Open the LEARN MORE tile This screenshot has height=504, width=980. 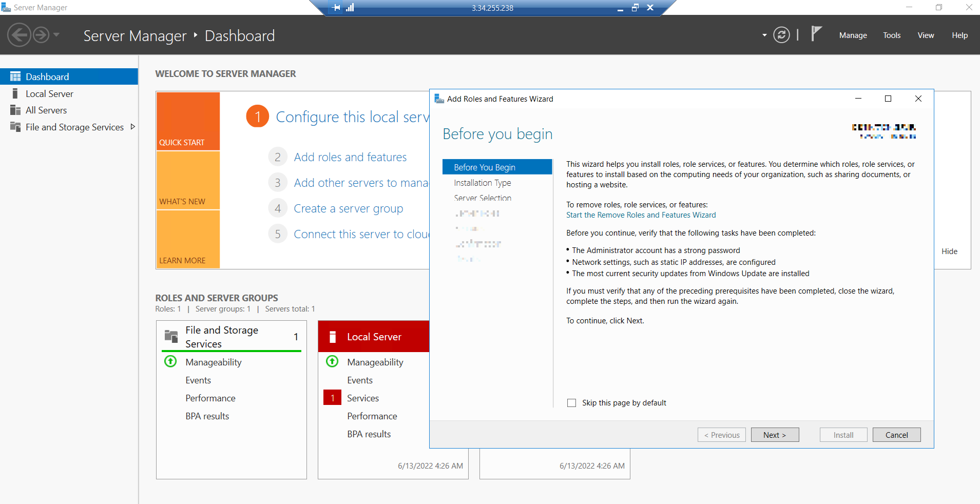pyautogui.click(x=188, y=239)
